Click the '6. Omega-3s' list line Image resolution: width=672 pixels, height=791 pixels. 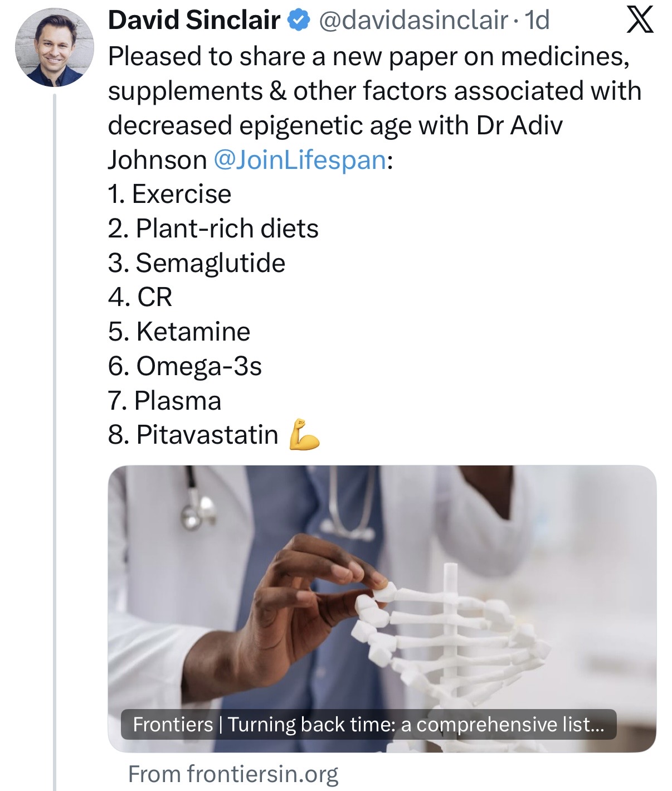click(x=185, y=366)
